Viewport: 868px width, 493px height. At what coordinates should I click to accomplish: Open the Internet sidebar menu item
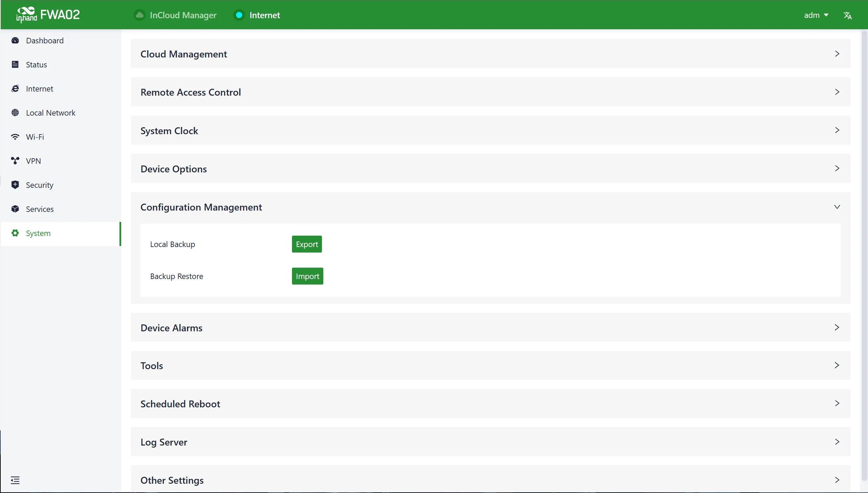[61, 89]
